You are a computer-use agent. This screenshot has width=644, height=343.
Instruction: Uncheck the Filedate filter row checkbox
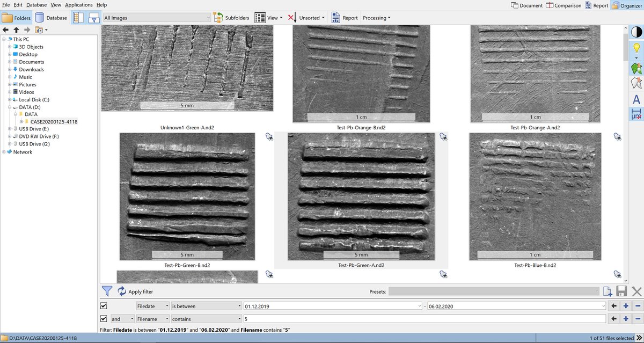tap(104, 306)
